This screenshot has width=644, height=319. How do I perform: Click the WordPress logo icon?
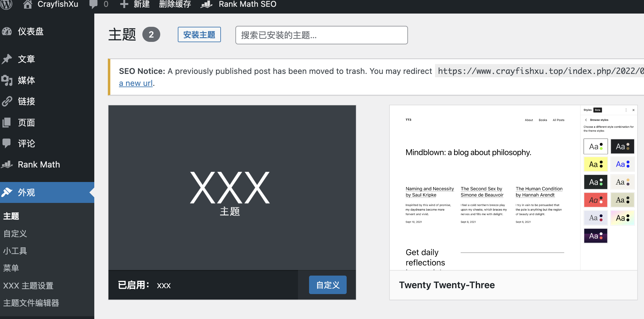[x=6, y=4]
